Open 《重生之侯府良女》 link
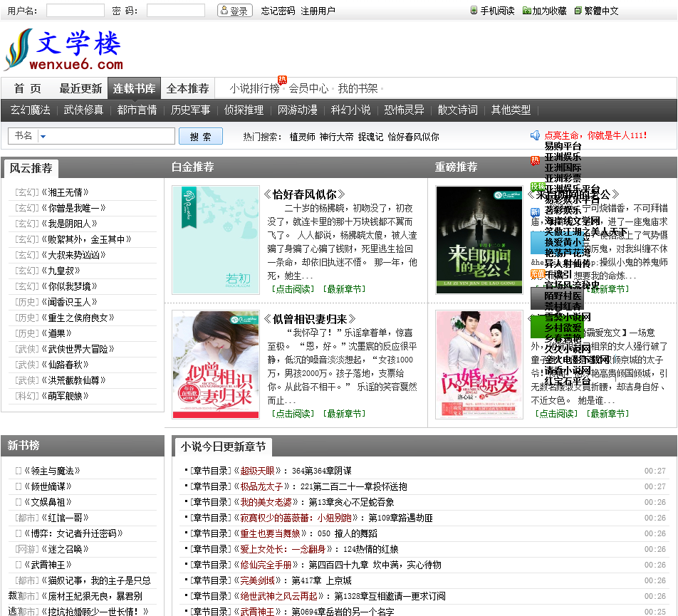This screenshot has width=678, height=616. point(78,318)
